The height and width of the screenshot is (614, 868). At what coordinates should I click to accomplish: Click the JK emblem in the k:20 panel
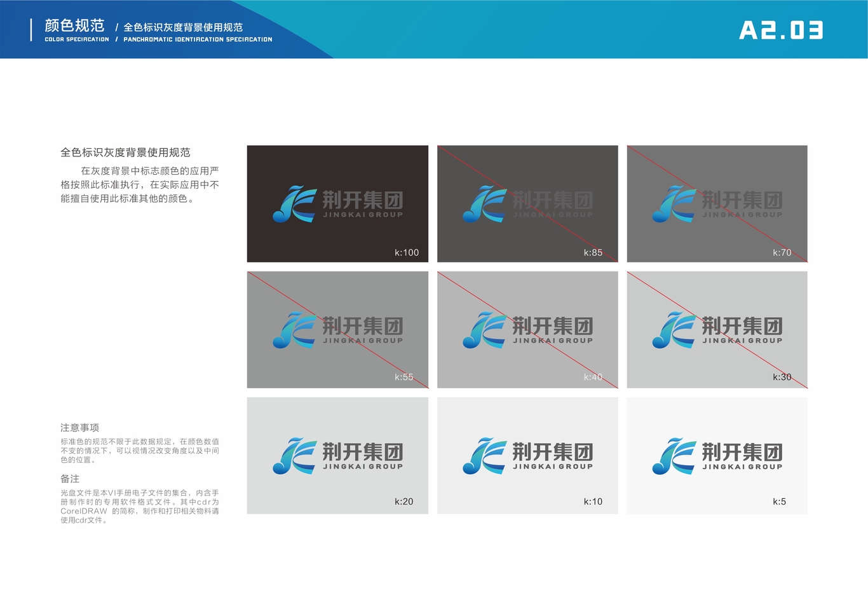click(295, 456)
